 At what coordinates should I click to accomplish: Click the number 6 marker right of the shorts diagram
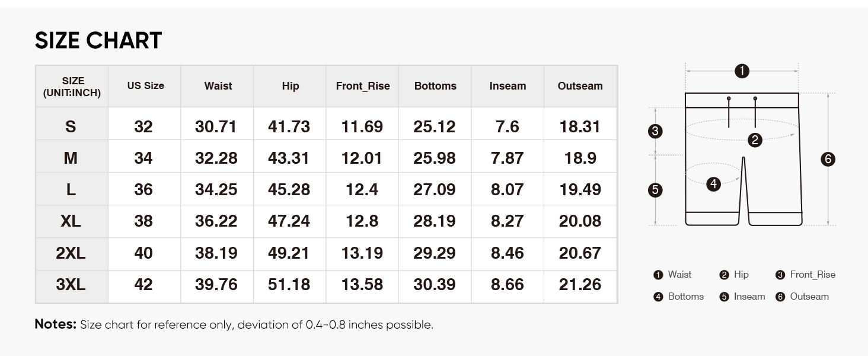[x=828, y=159]
